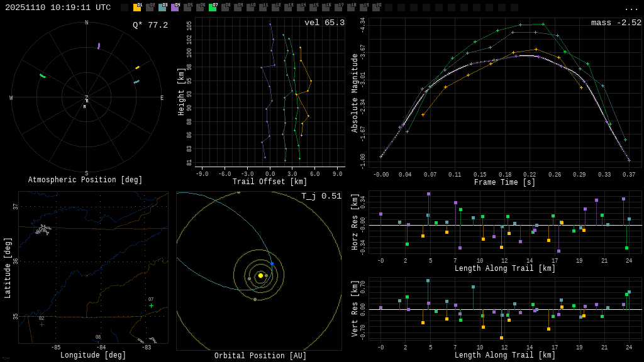Click the Q* 77.2 quality value
Image resolution: width=644 pixels, height=362 pixels.
click(x=150, y=25)
